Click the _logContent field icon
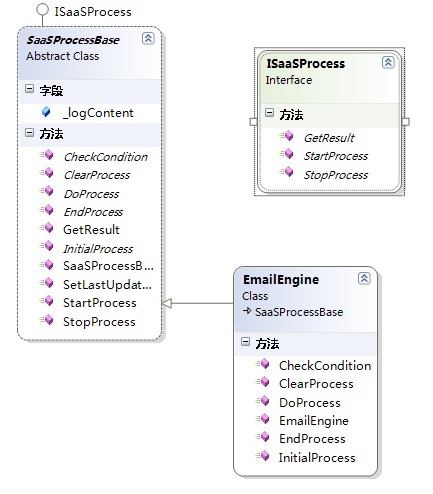433x494 pixels. tap(46, 112)
